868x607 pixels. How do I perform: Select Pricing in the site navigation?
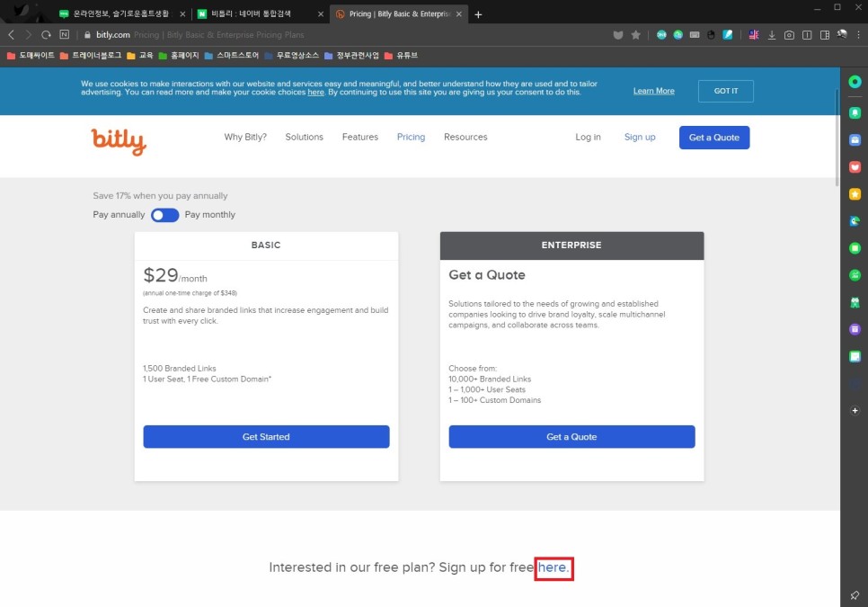pos(411,137)
